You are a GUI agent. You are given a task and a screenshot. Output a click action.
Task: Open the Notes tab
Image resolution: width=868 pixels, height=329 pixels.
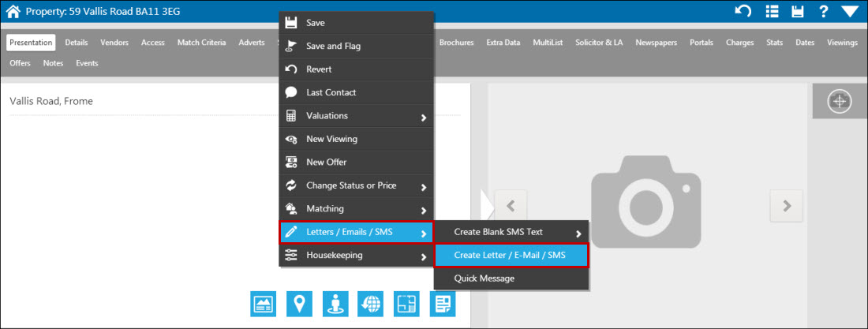53,63
